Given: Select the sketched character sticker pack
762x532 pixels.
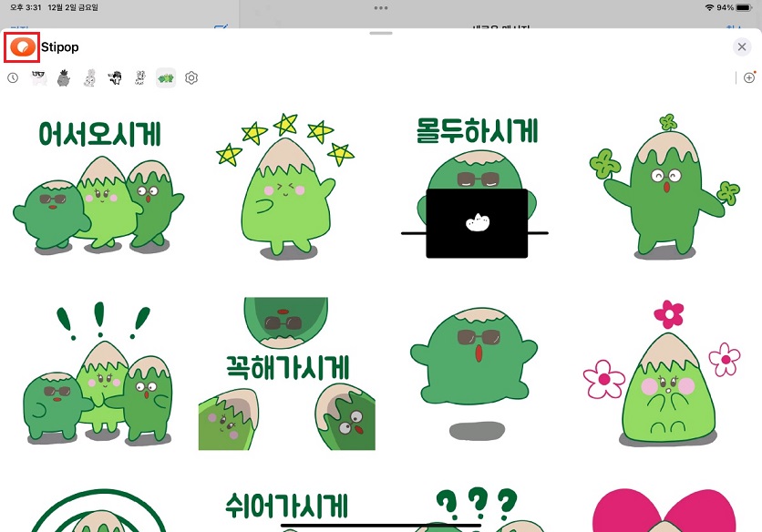Looking at the screenshot, I should [x=140, y=77].
